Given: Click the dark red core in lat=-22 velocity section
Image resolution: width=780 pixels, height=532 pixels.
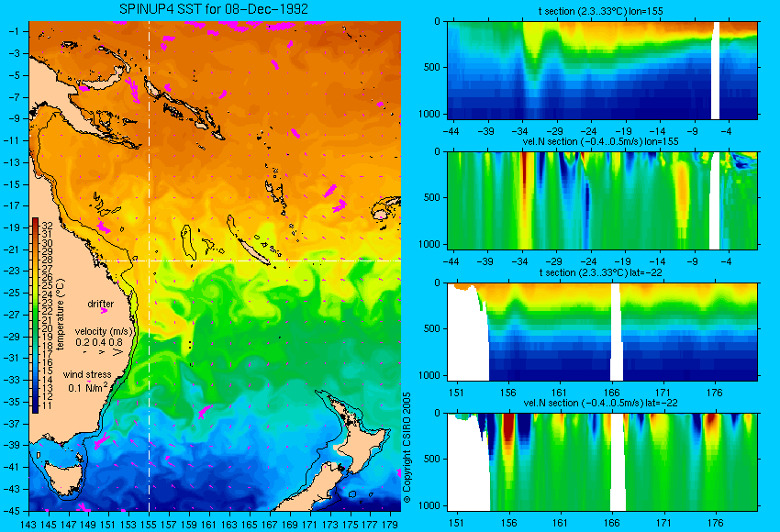Looking at the screenshot, I should pyautogui.click(x=508, y=427).
